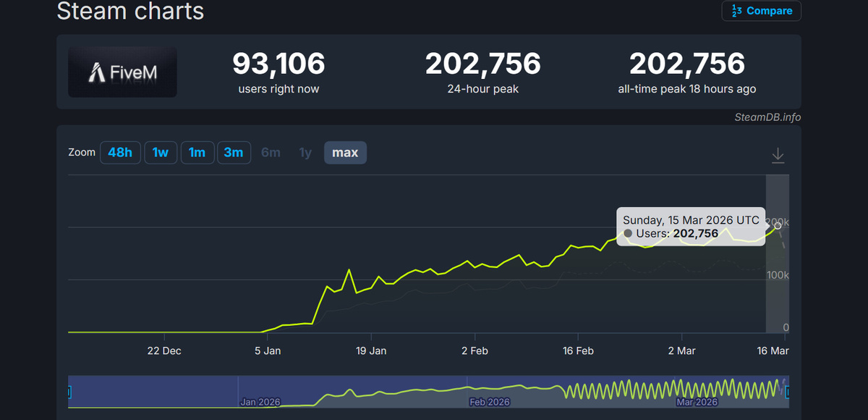The height and width of the screenshot is (420, 868).
Task: Switch to the max zoom tab
Action: 345,152
